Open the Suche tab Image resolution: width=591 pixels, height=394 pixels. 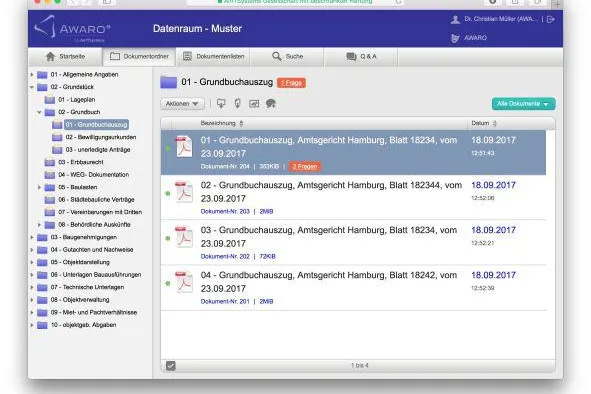pyautogui.click(x=287, y=57)
